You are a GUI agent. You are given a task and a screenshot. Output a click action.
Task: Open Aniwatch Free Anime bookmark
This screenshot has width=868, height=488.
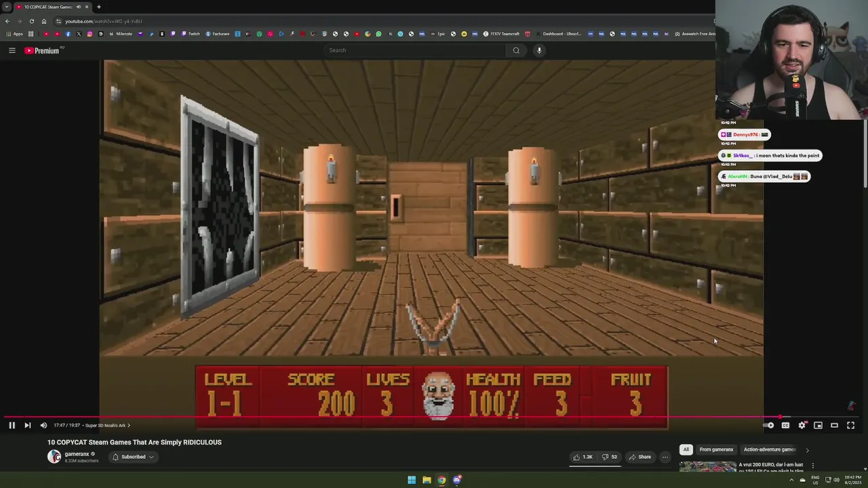(x=694, y=34)
